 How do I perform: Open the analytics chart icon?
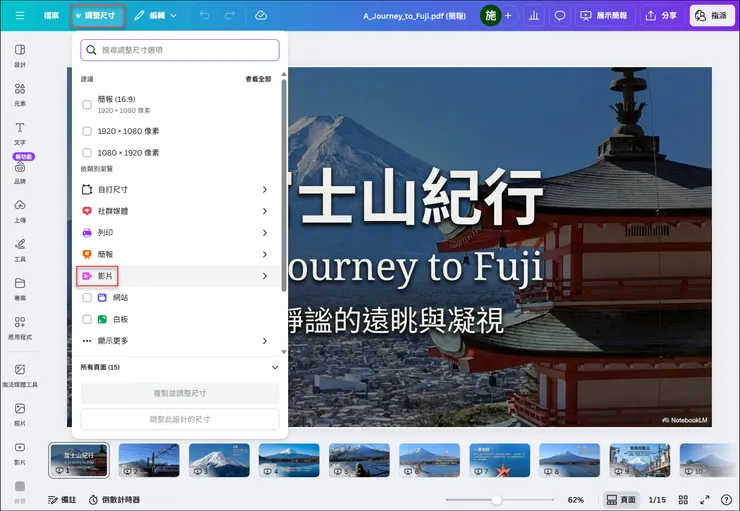click(x=534, y=16)
